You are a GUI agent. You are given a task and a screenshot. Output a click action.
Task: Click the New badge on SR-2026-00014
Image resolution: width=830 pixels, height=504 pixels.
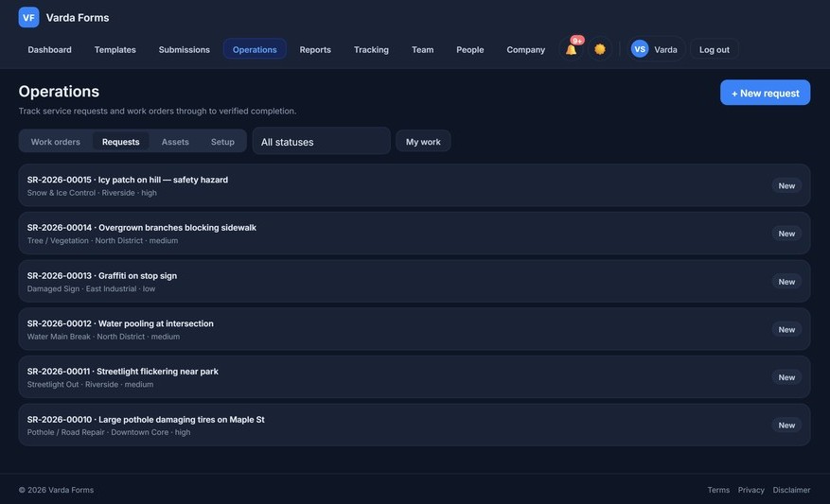[786, 234]
